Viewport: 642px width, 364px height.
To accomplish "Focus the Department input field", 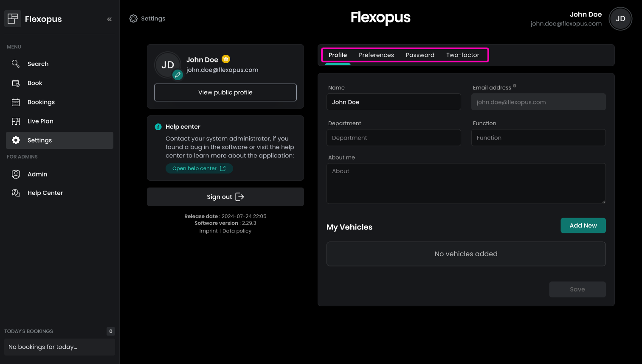I will [x=393, y=138].
